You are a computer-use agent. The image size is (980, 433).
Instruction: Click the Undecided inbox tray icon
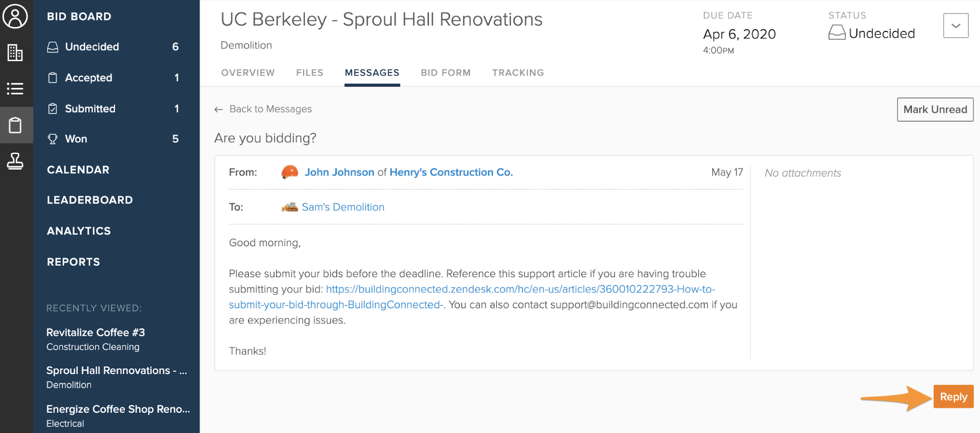(52, 47)
